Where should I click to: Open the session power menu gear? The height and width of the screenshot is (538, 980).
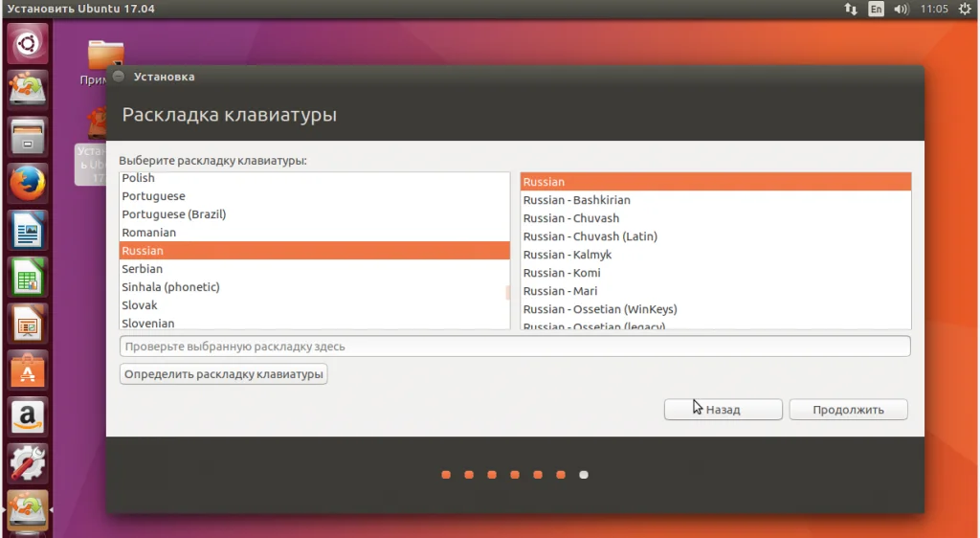click(x=965, y=9)
